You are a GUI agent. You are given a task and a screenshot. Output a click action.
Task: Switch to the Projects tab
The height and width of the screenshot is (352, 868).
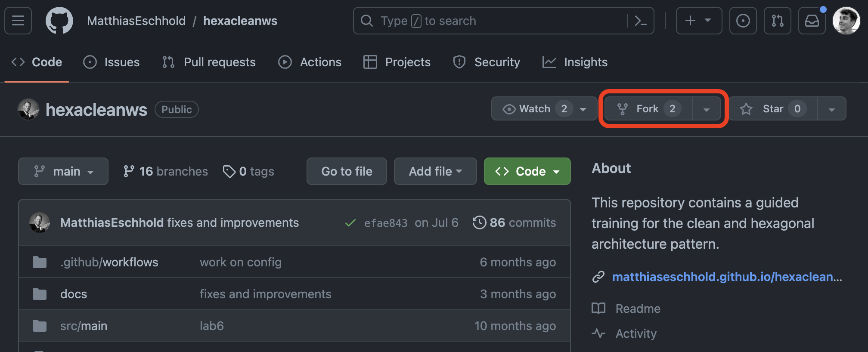[x=397, y=62]
